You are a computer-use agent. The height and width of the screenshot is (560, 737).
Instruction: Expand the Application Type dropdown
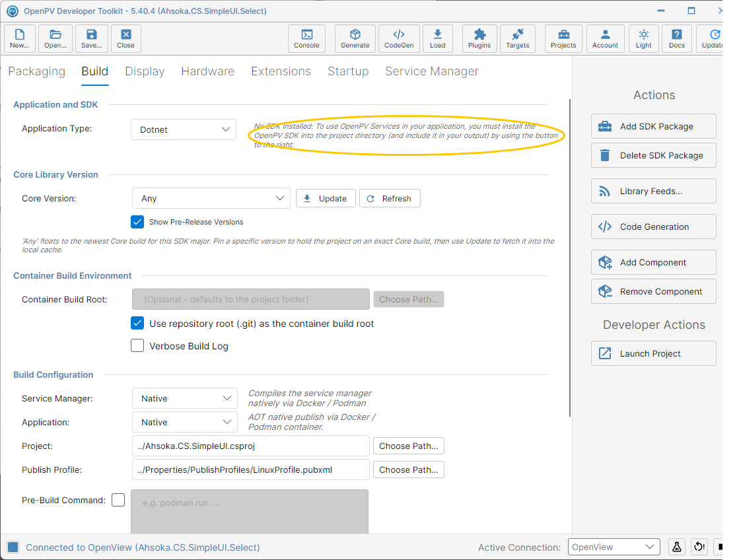pos(184,129)
